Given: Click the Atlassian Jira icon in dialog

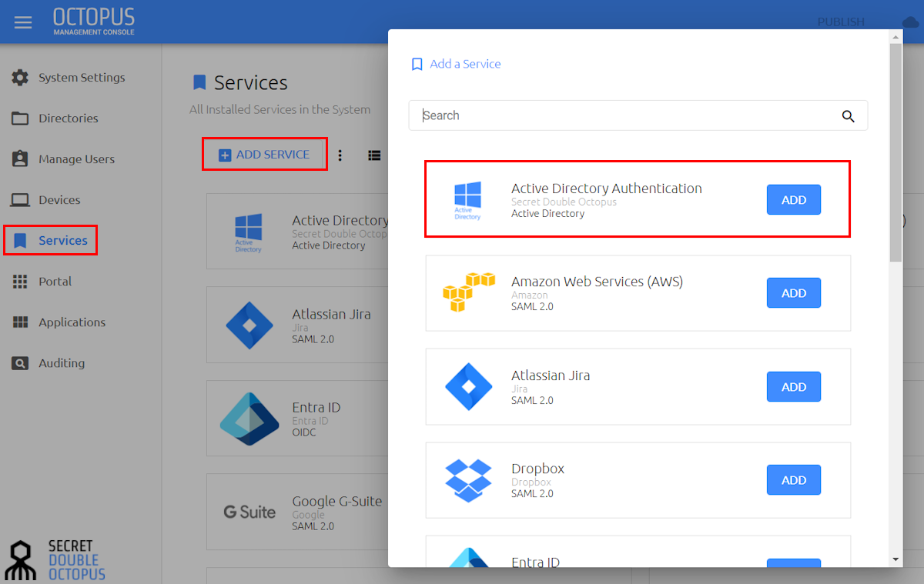Looking at the screenshot, I should tap(468, 386).
